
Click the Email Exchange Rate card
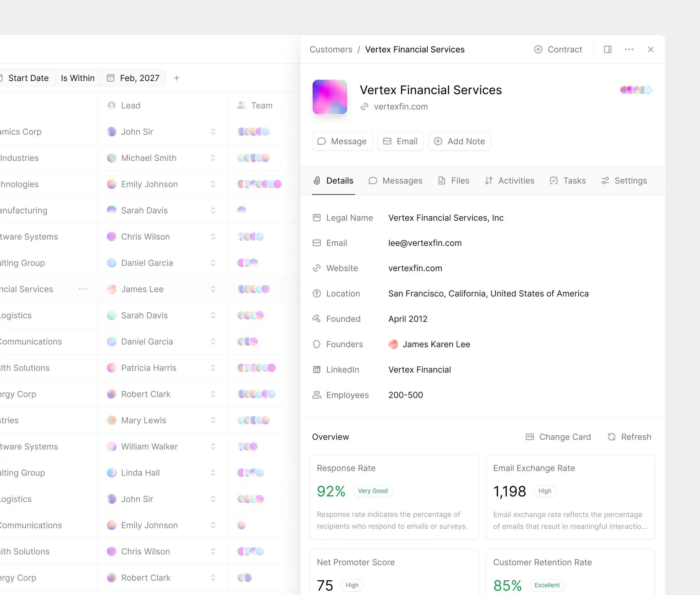570,497
